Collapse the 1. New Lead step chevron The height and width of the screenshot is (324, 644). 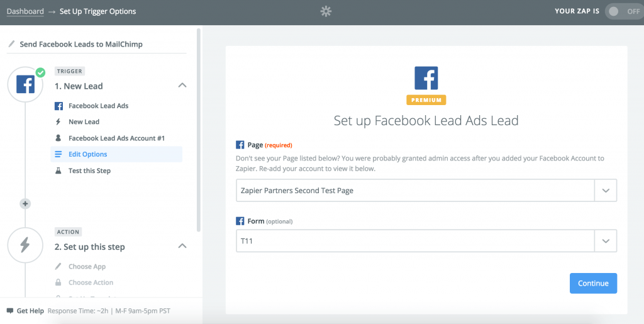pyautogui.click(x=182, y=86)
